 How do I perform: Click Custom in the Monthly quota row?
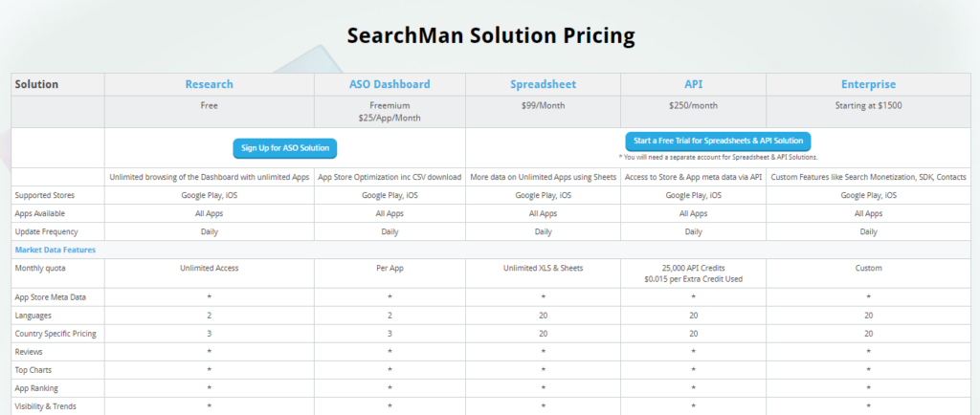[x=868, y=268]
